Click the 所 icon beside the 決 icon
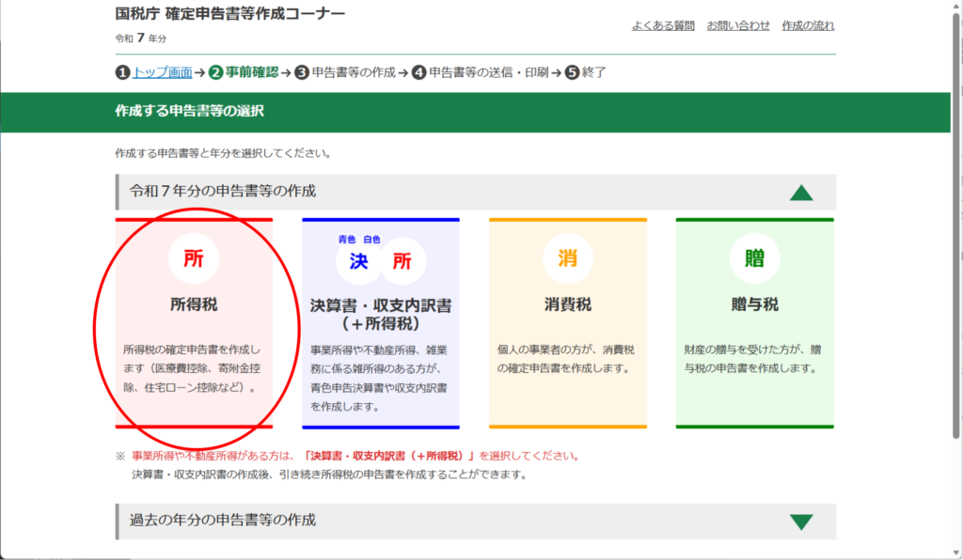 tap(403, 261)
